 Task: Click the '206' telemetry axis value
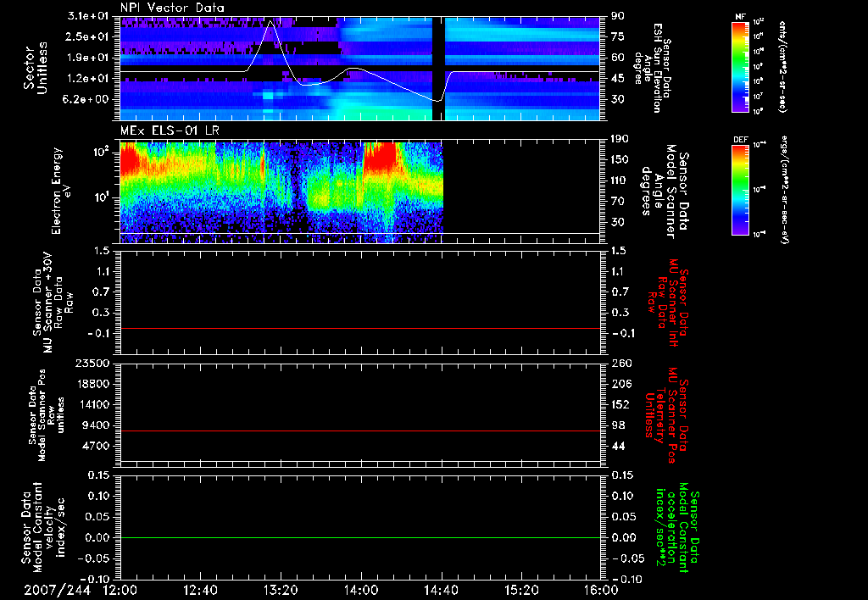coord(620,384)
